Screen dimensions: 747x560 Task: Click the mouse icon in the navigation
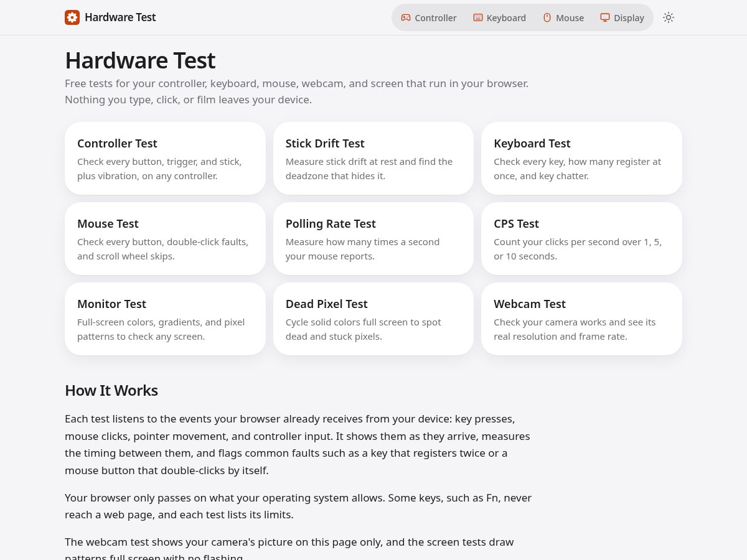coord(547,17)
